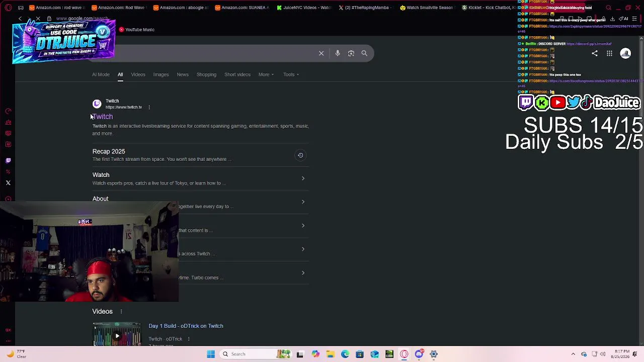This screenshot has height=362, width=644.
Task: Switch to the Kicklet Kick Chatbot tab
Action: click(x=489, y=8)
